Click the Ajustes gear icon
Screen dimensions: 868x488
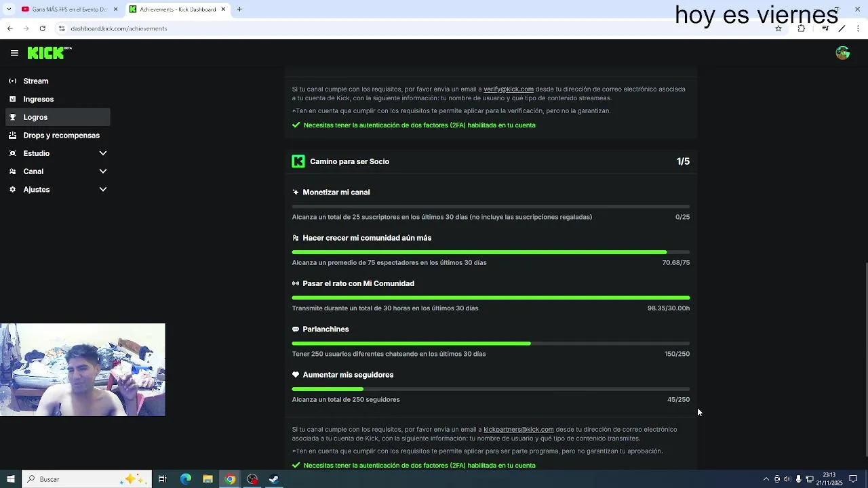(x=12, y=189)
